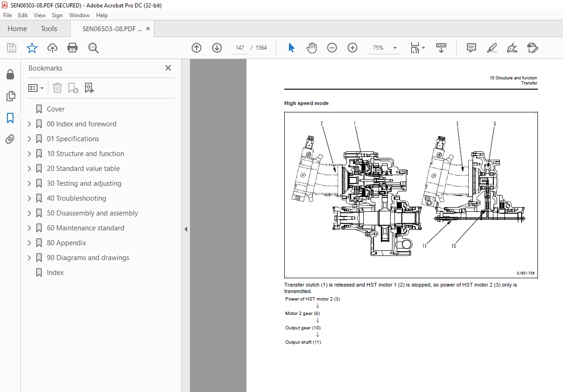Zoom in using the plus icon
Viewport: 563px width, 392px height.
(353, 48)
